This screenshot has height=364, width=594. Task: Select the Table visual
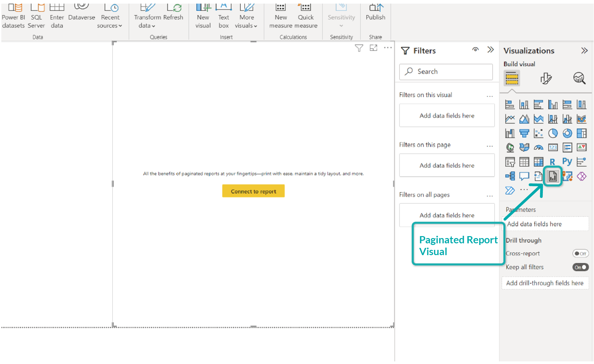click(x=524, y=162)
